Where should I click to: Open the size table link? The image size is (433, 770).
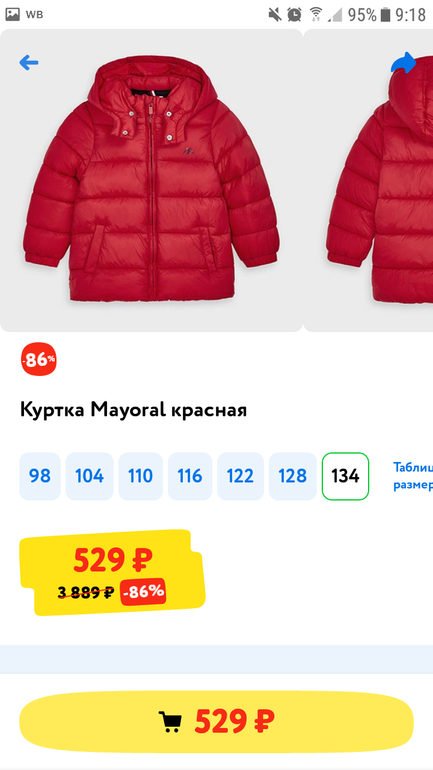413,476
